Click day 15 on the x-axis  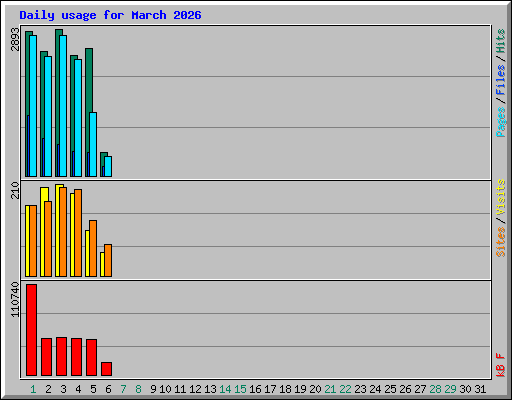(x=240, y=389)
